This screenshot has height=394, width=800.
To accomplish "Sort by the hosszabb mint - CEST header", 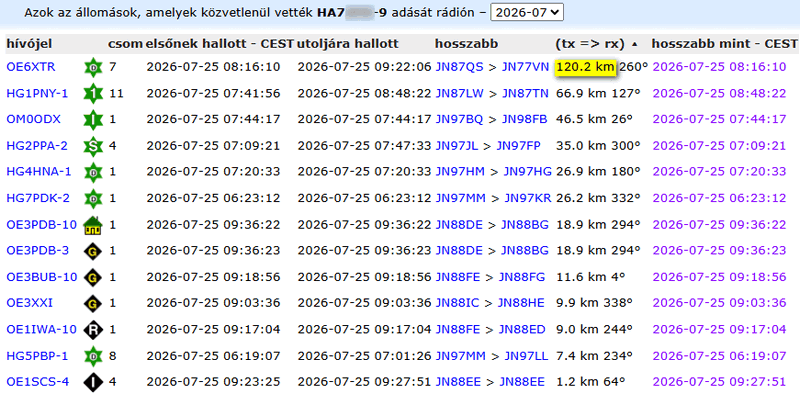I will coord(724,44).
